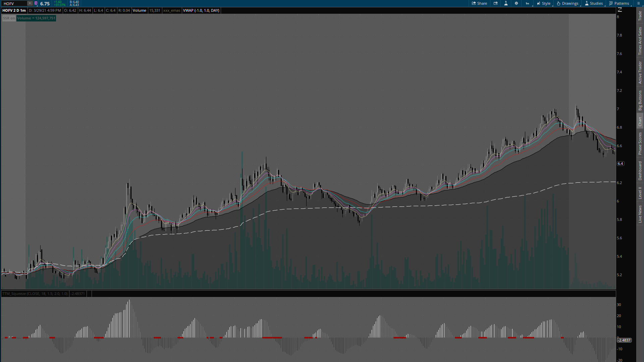Image resolution: width=644 pixels, height=362 pixels.
Task: Click the TTM_Squeeze study title
Action: click(x=35, y=294)
